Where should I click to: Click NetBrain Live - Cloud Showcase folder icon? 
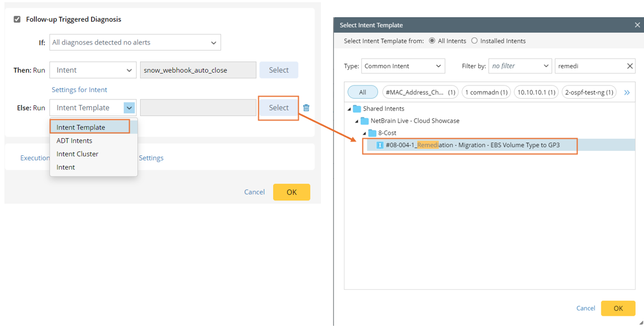365,121
